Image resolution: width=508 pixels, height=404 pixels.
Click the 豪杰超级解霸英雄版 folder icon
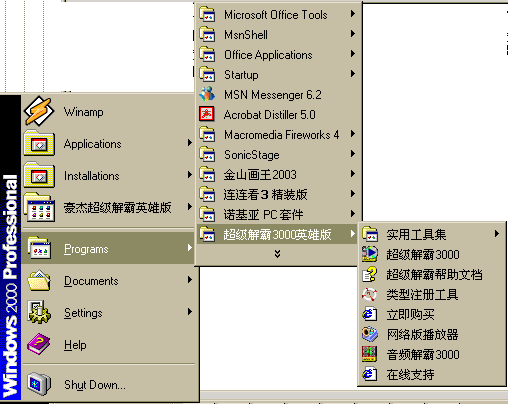point(39,207)
